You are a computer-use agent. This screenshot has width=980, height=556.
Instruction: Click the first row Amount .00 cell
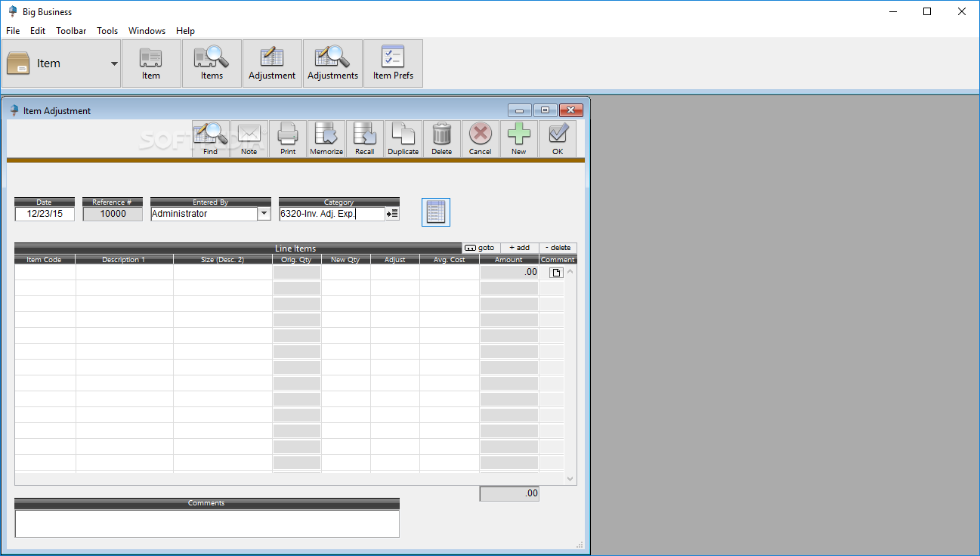509,272
